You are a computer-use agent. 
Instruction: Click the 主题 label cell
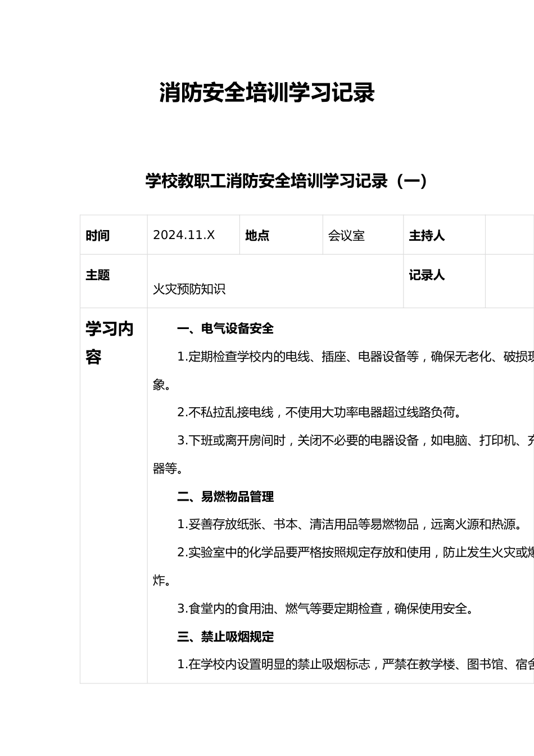114,281
